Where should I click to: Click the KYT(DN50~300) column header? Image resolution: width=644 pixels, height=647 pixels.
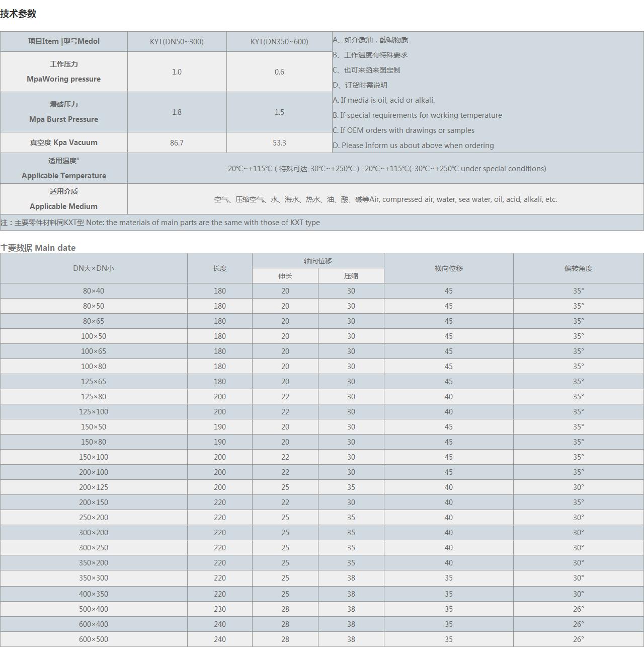[177, 41]
